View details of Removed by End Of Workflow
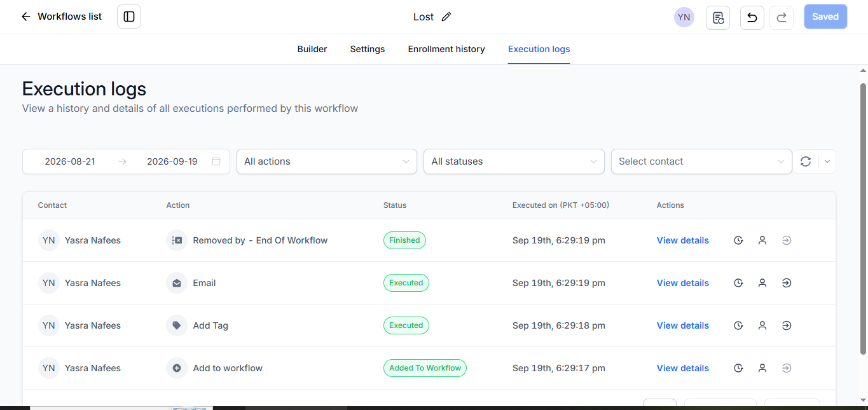868x410 pixels. 683,240
